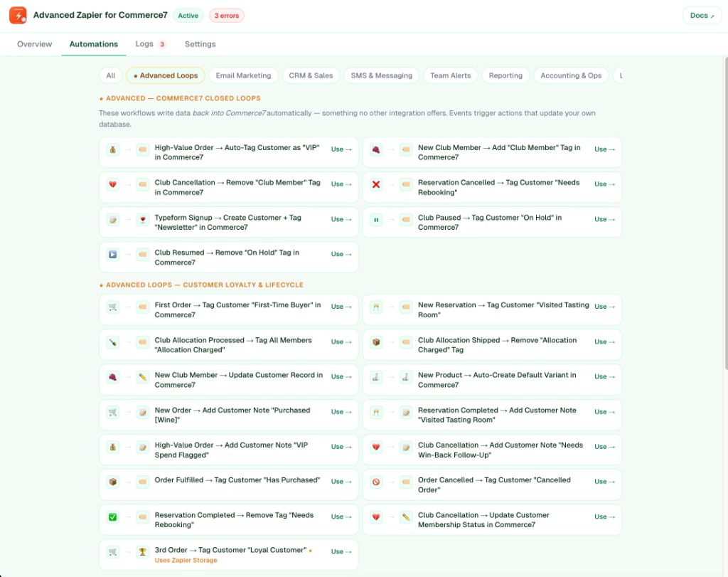The image size is (728, 577).
Task: Click green checkmark icon on Remove Needs Rebooking card
Action: [x=113, y=517]
